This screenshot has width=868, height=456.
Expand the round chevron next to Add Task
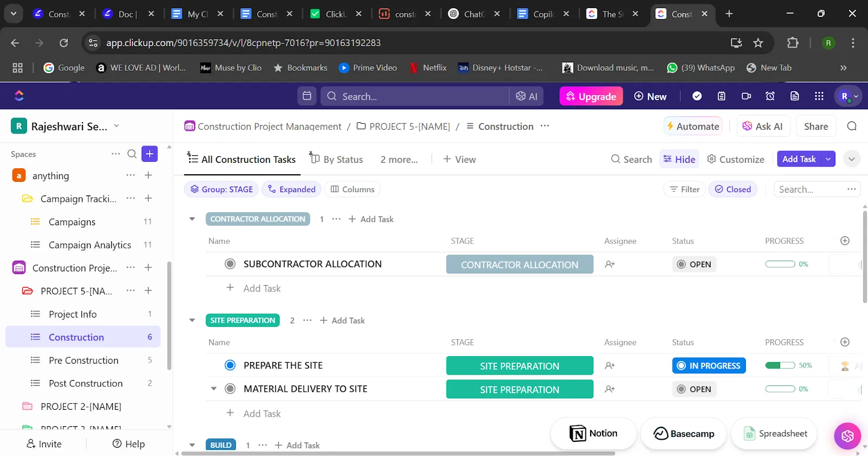coord(852,159)
